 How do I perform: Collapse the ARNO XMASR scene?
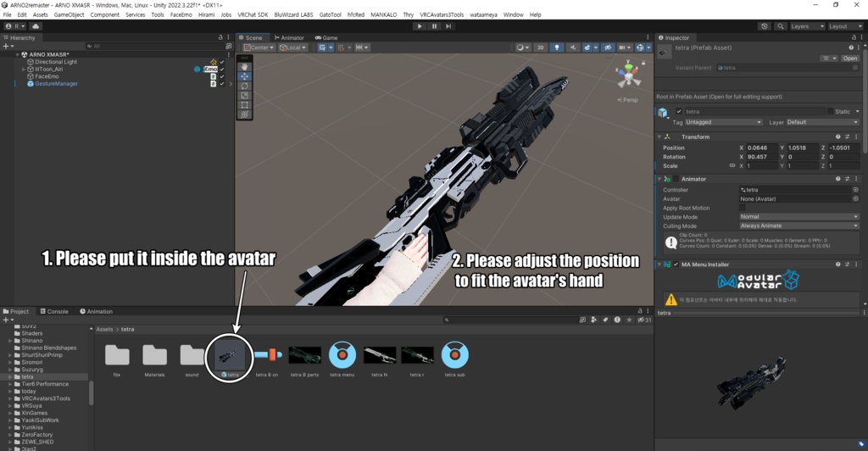[x=17, y=55]
